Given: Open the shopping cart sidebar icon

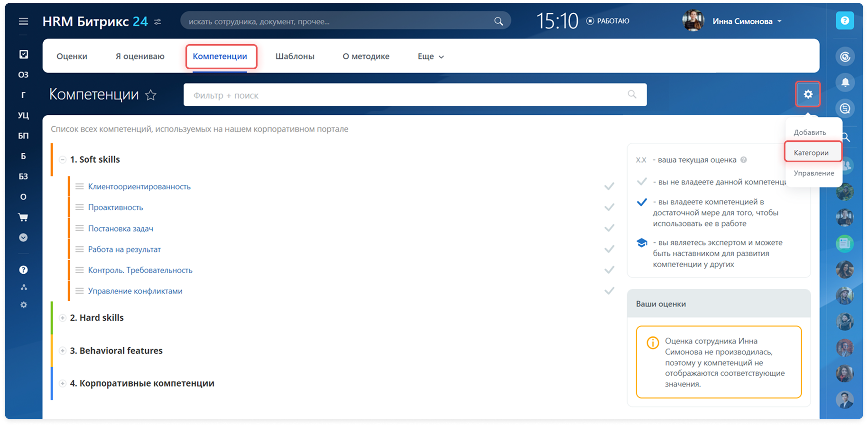Looking at the screenshot, I should [23, 217].
